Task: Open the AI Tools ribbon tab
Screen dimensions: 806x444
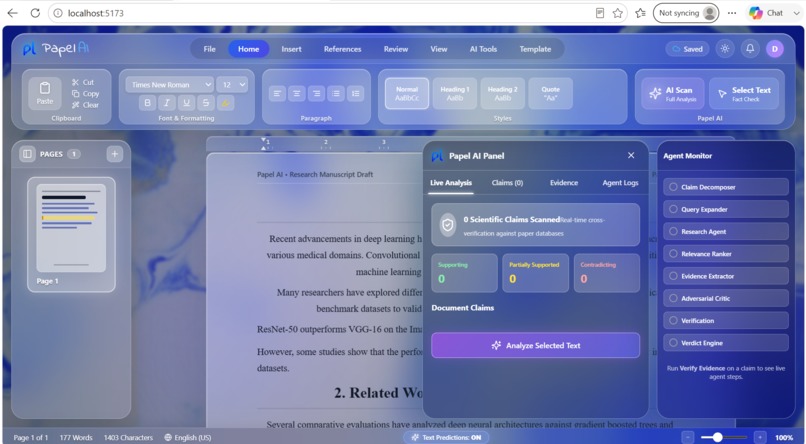Action: coord(483,49)
